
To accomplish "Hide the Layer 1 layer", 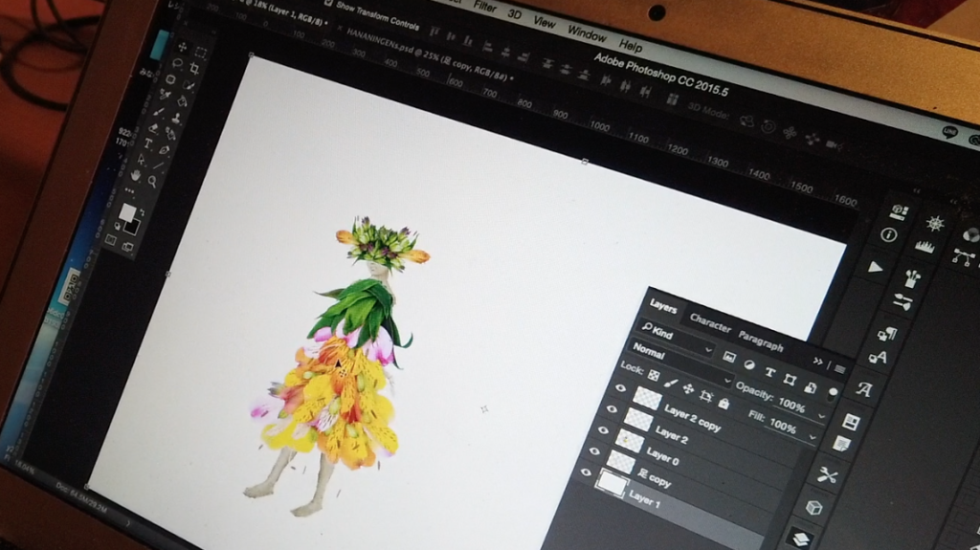I will point(586,473).
